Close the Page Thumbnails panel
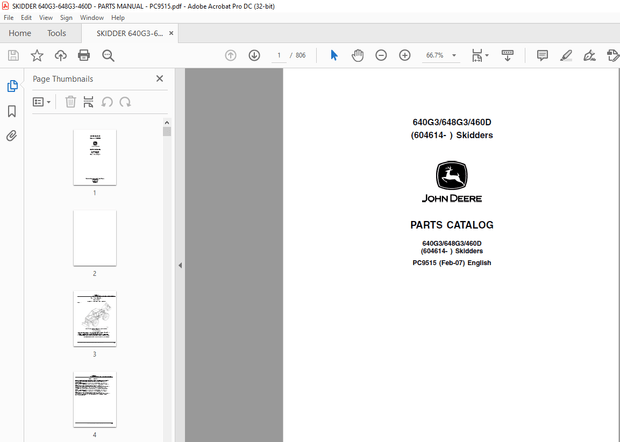Screen dimensions: 620x442 tap(159, 79)
